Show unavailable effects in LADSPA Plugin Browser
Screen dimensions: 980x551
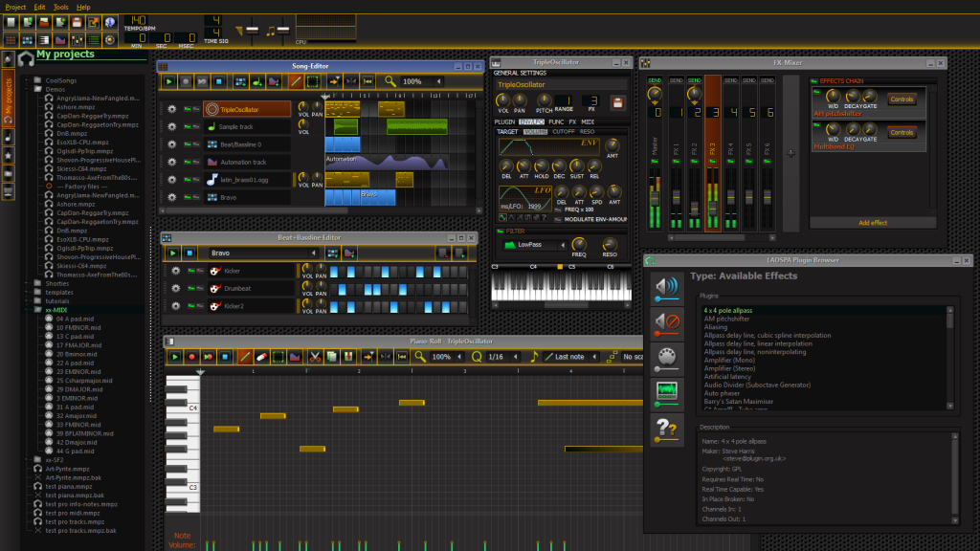[x=667, y=322]
